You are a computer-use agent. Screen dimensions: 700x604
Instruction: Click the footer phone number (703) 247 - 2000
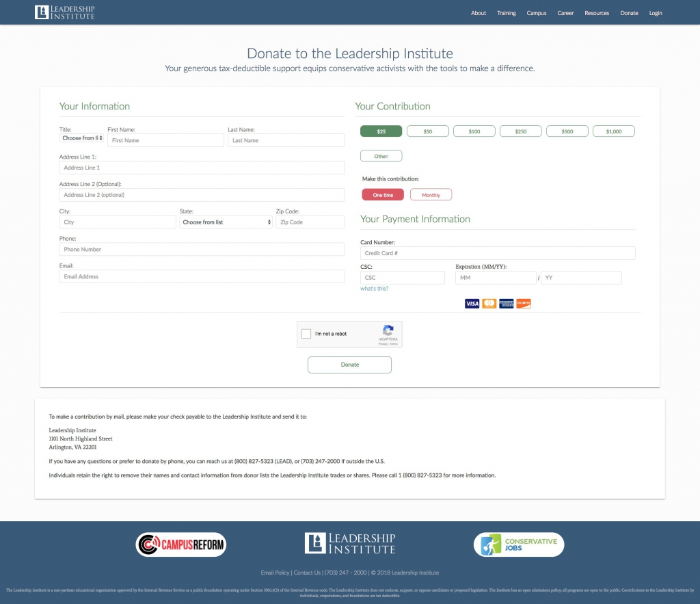coord(345,573)
